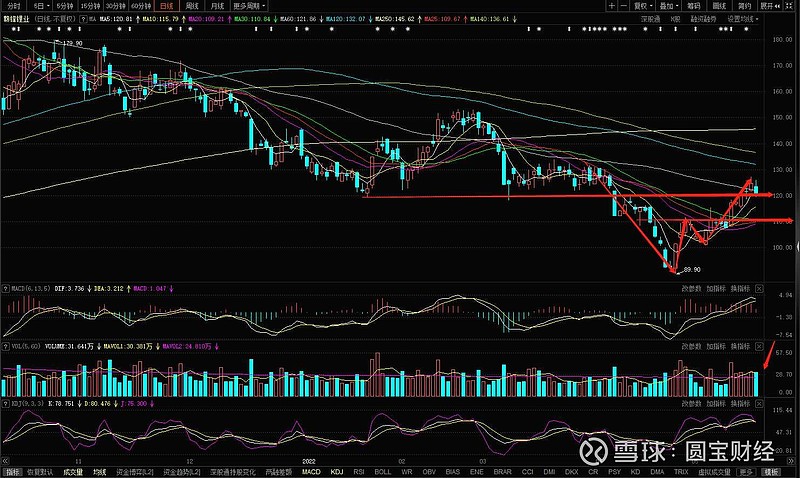The image size is (800, 478).
Task: Toggle the 简约 simplified mode
Action: (743, 5)
